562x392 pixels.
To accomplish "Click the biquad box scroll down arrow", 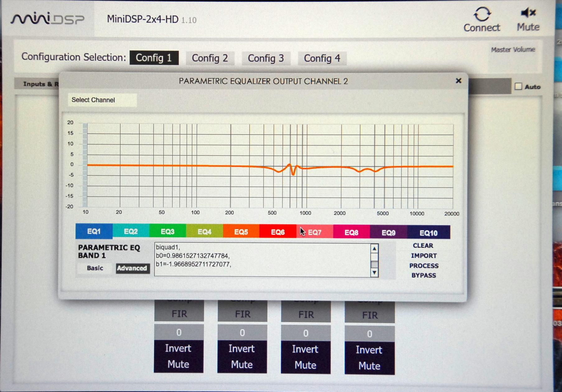I will 374,273.
